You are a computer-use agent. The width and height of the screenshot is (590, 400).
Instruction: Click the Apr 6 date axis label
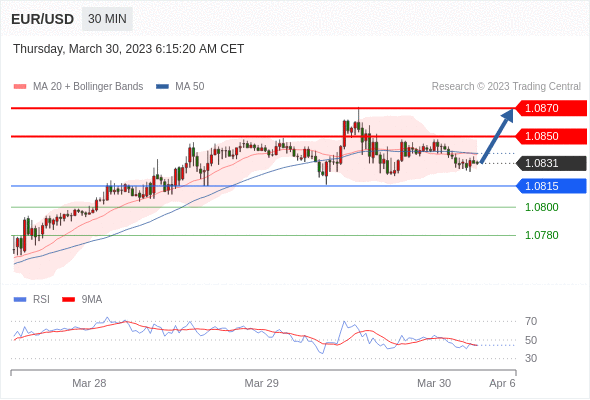point(502,383)
